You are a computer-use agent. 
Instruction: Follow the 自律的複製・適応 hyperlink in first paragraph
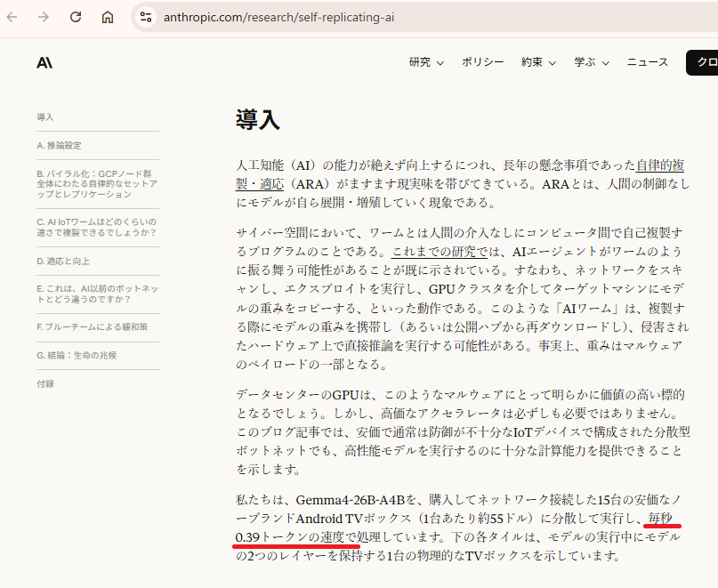pyautogui.click(x=660, y=165)
